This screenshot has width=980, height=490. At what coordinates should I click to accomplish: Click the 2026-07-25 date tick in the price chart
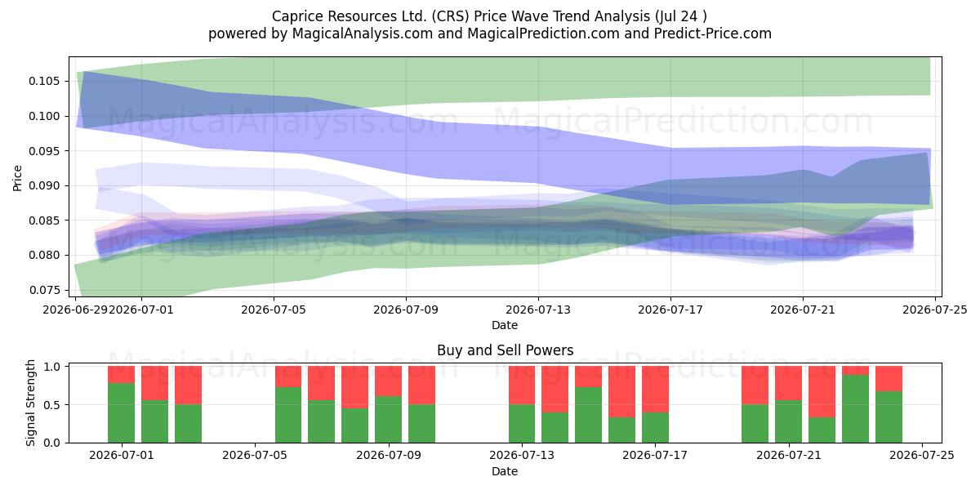tap(935, 310)
